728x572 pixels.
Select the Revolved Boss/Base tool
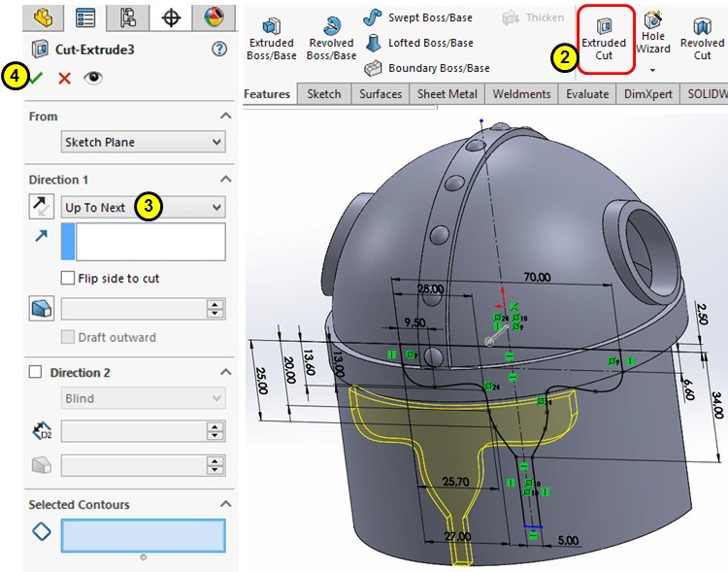[x=331, y=39]
